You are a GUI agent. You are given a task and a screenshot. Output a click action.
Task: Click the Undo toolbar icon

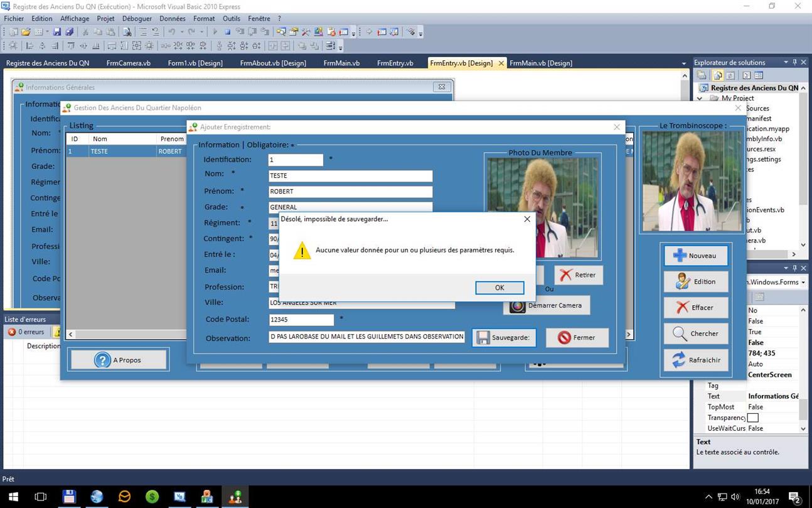(x=171, y=31)
